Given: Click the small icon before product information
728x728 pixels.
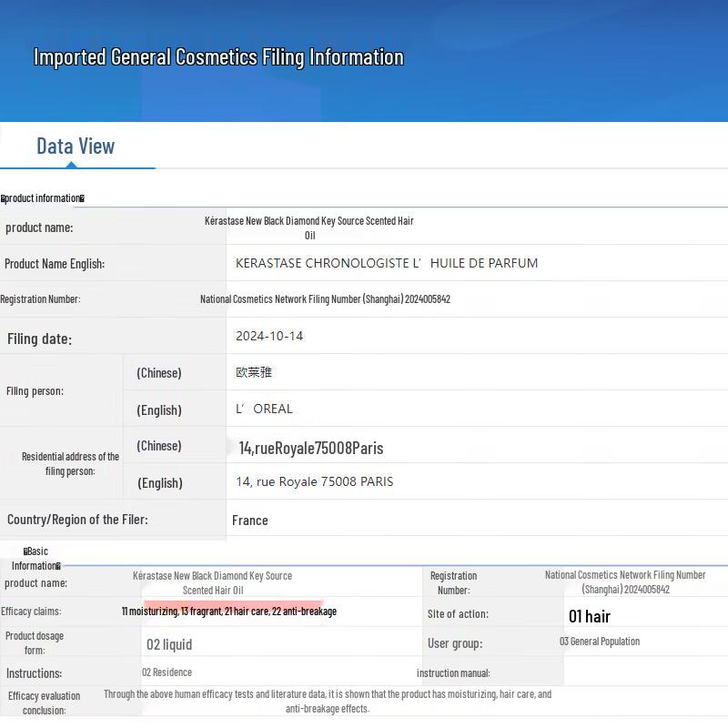Looking at the screenshot, I should [4, 198].
